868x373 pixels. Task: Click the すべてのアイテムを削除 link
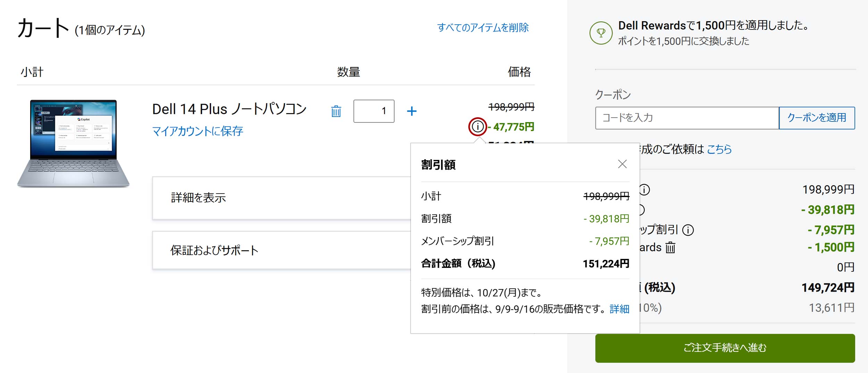pyautogui.click(x=483, y=28)
